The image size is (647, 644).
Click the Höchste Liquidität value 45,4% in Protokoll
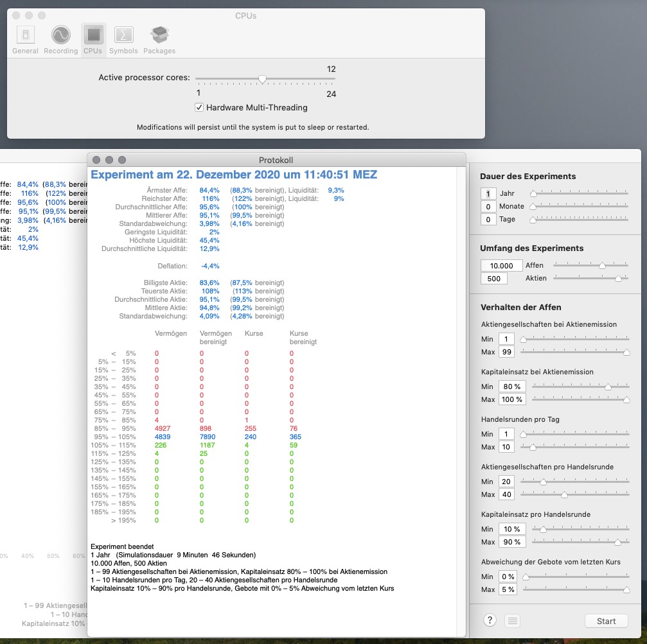209,240
